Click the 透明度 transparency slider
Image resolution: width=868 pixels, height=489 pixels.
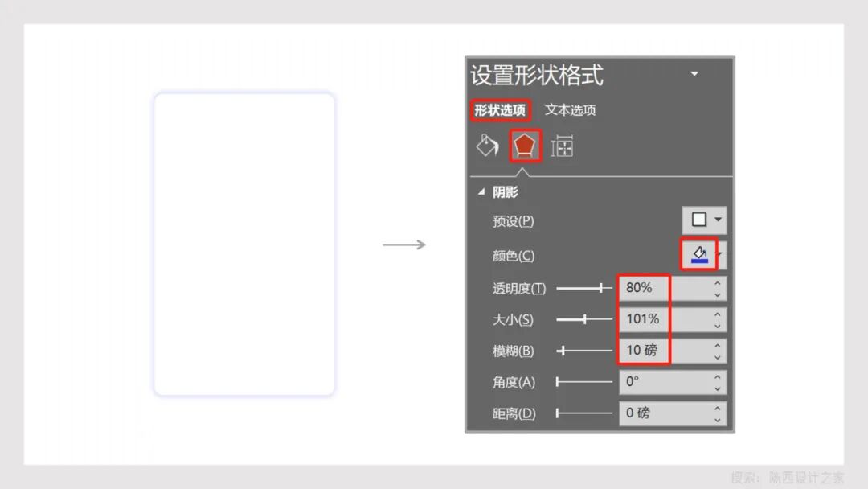pos(584,288)
